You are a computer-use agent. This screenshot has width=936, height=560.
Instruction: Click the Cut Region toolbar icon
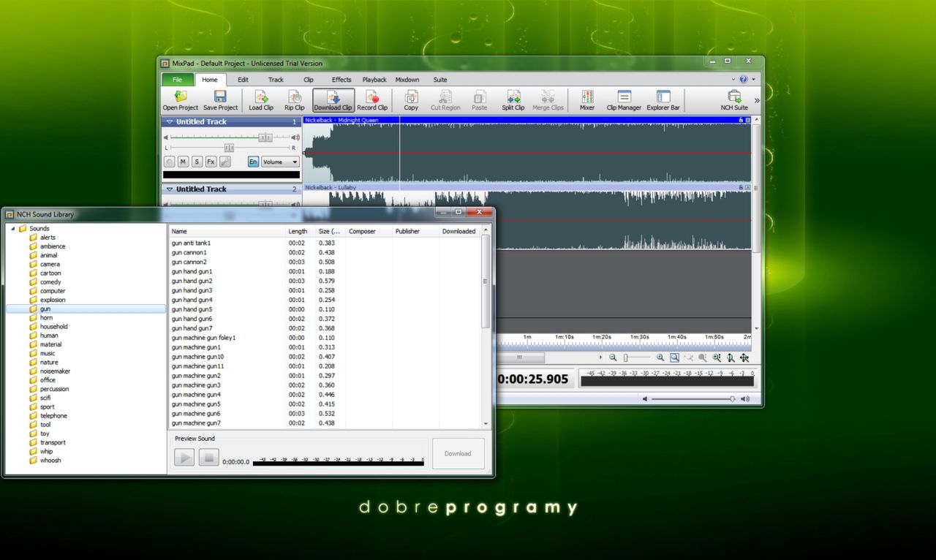pos(445,97)
